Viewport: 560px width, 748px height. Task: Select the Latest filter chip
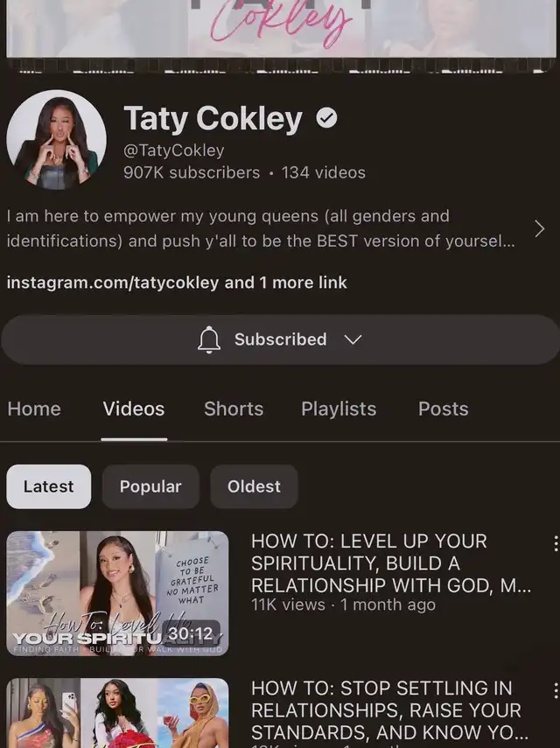49,486
